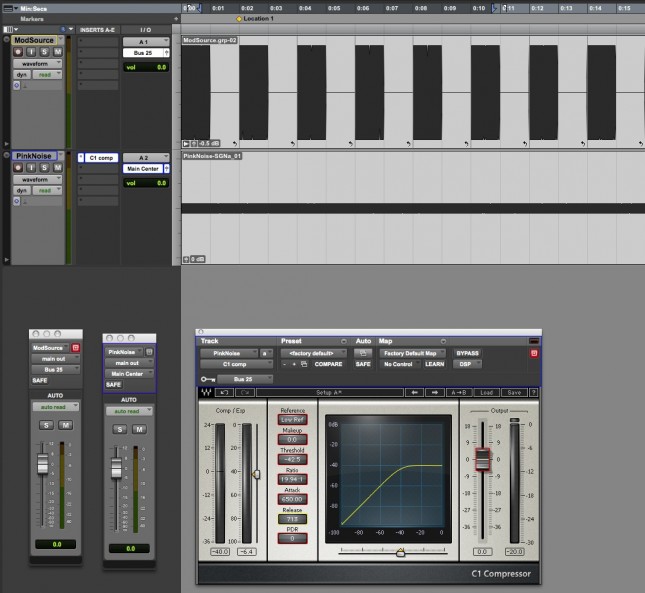Solo the ModSource track in edit window
This screenshot has height=593, width=645.
(45, 51)
